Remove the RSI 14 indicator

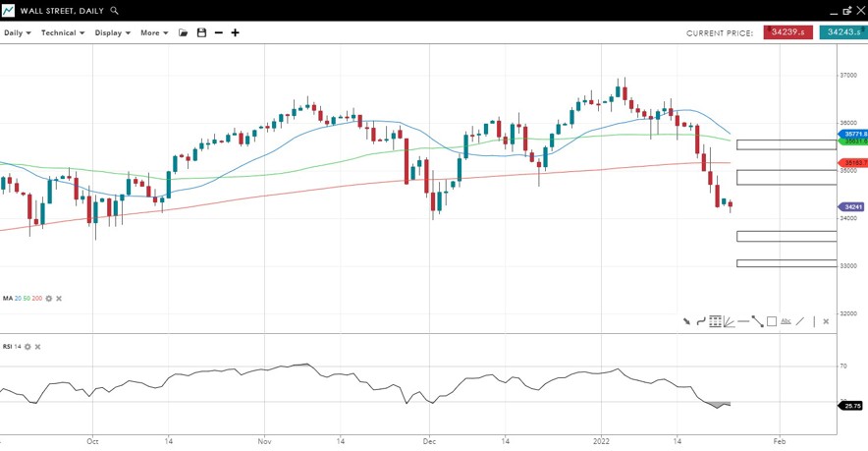point(37,347)
